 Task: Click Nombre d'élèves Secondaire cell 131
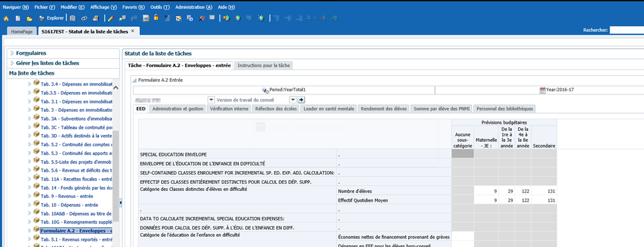(544, 191)
